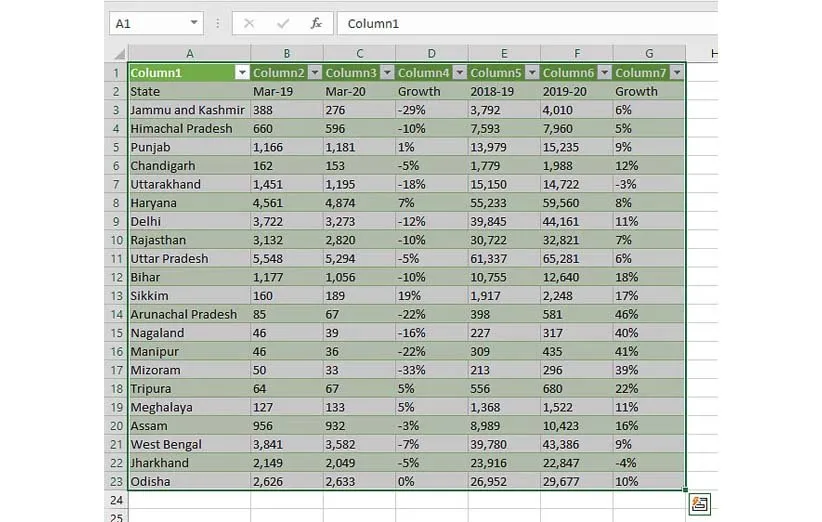Select column A header
This screenshot has height=522, width=822.
[x=189, y=53]
